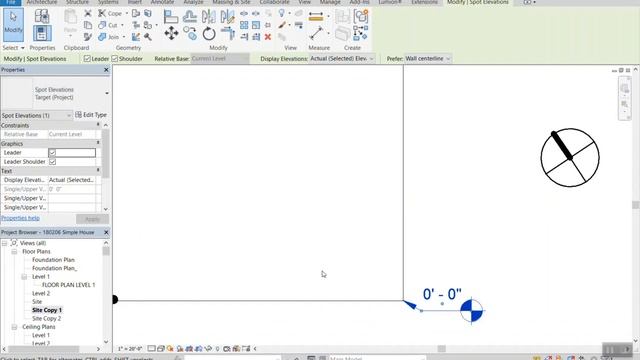Open the Cope dropdown arrow
Screen dimensions: 640x360
pos(127,13)
